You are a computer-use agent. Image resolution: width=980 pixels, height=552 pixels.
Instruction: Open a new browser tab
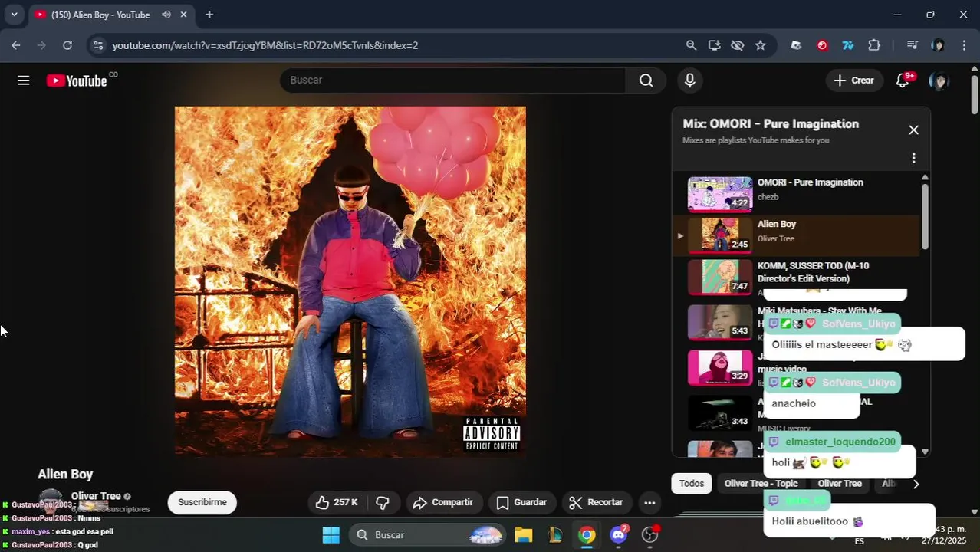pos(209,15)
